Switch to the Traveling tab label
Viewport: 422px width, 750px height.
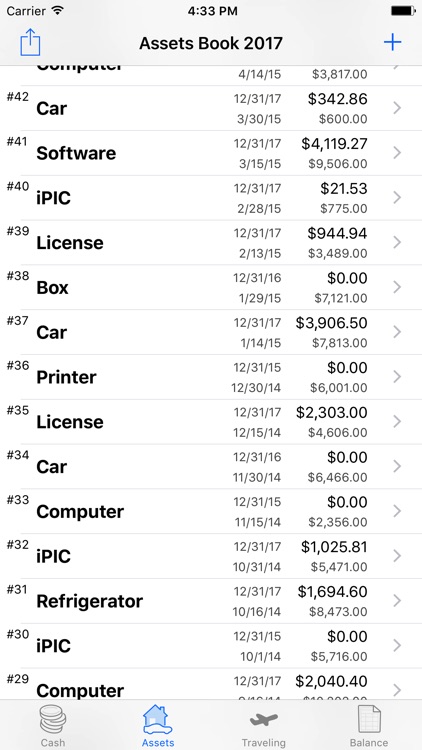[264, 743]
